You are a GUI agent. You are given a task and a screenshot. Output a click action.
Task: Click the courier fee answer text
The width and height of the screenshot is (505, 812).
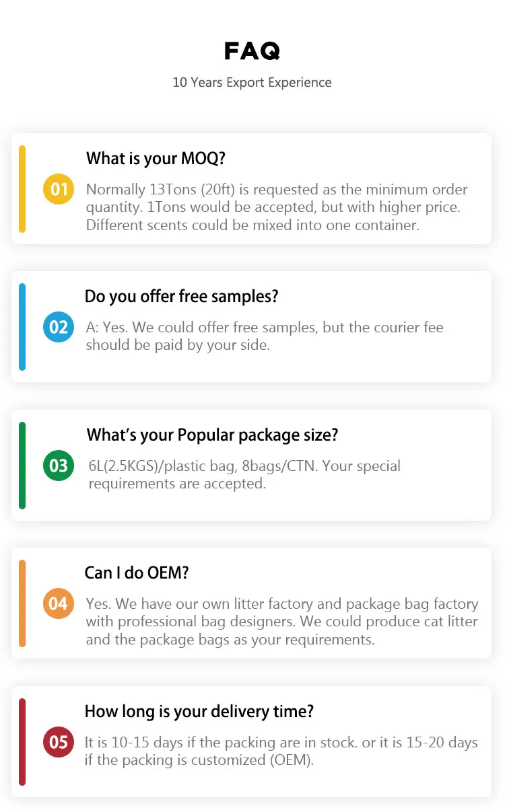264,336
